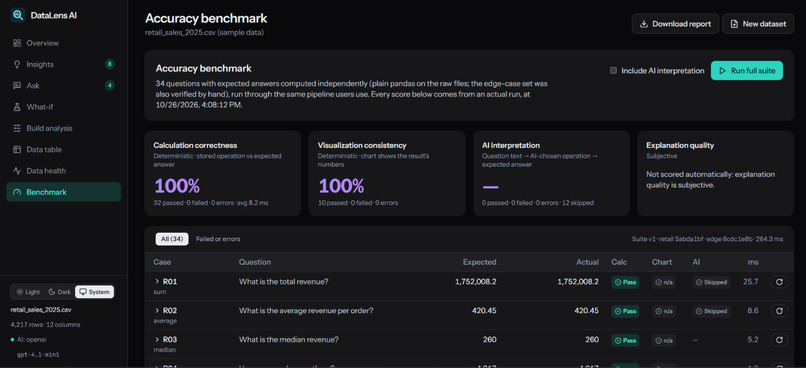Image resolution: width=806 pixels, height=368 pixels.
Task: Click the AI interpretation card
Action: point(551,173)
